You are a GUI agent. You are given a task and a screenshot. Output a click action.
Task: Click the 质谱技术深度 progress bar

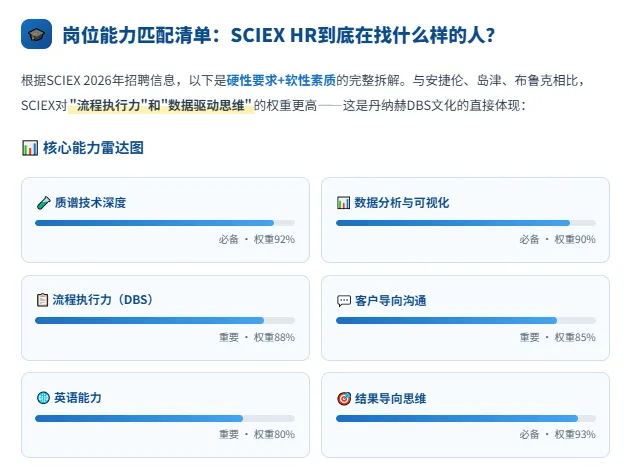165,223
